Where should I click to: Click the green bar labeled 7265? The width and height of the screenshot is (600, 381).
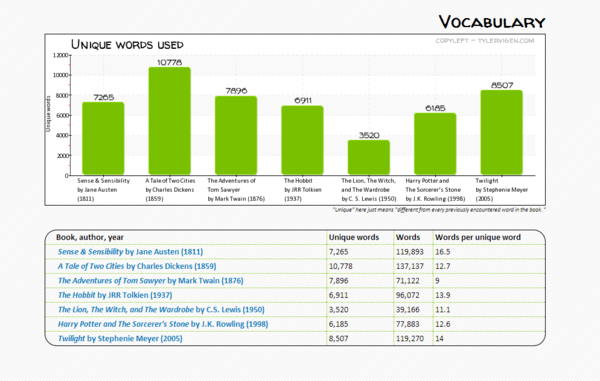(103, 138)
